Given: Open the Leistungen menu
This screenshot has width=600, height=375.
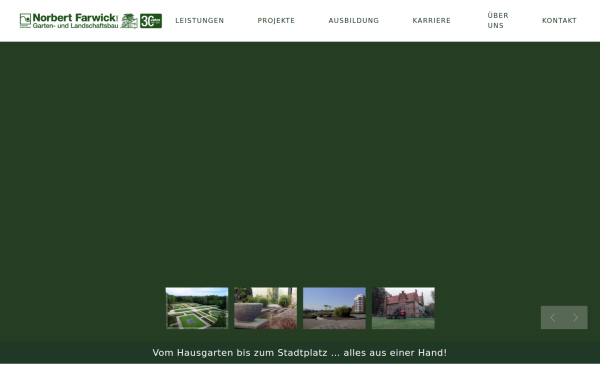Looking at the screenshot, I should pyautogui.click(x=200, y=21).
